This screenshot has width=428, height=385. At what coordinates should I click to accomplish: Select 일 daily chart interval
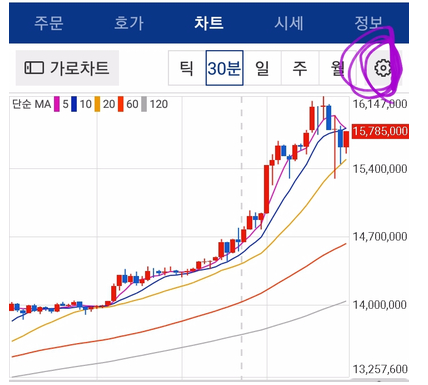pos(262,68)
